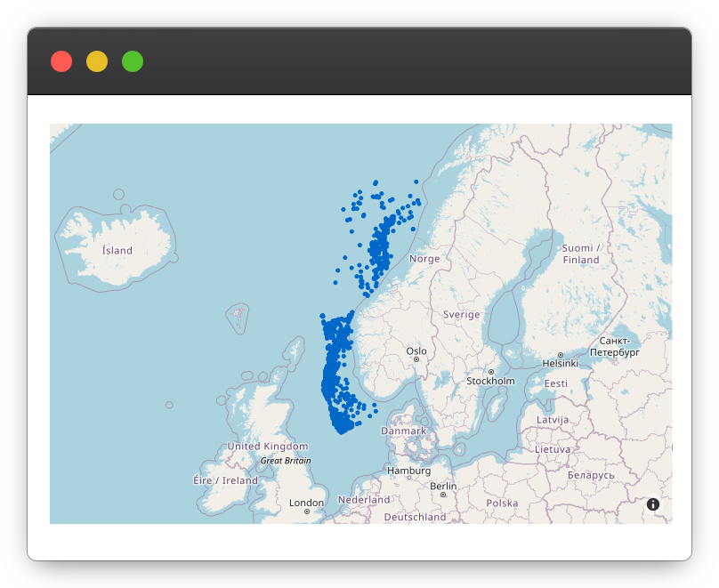Viewport: 719px width, 588px height.
Task: Click the Ísland label on Iceland
Action: click(117, 251)
